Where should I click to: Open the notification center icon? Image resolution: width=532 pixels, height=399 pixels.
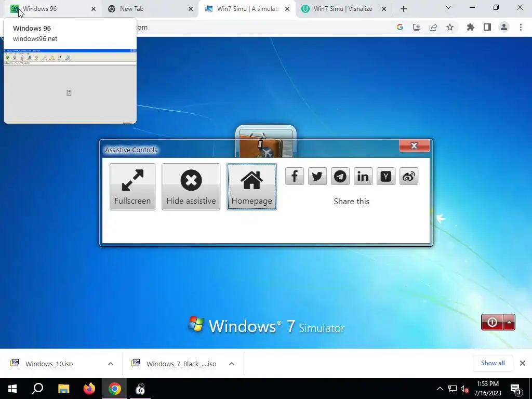point(516,389)
